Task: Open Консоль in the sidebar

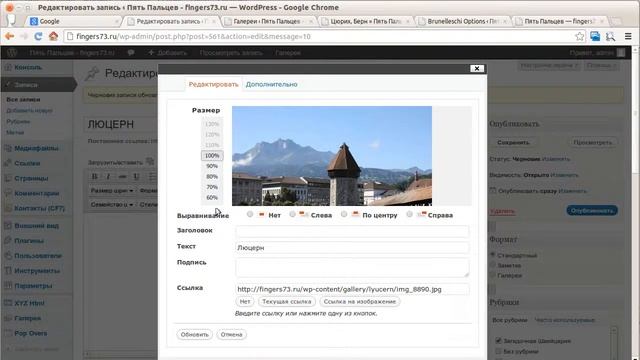Action: pos(28,67)
